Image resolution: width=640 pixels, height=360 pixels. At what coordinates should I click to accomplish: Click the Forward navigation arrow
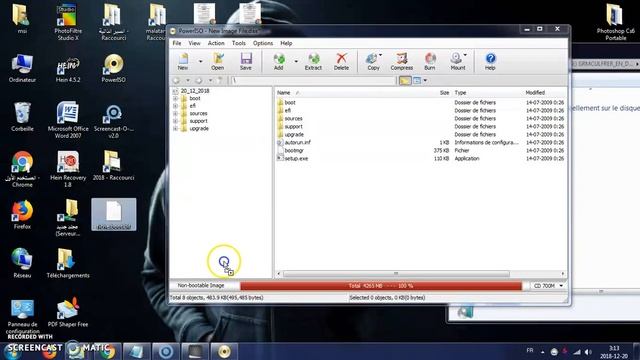click(x=199, y=80)
